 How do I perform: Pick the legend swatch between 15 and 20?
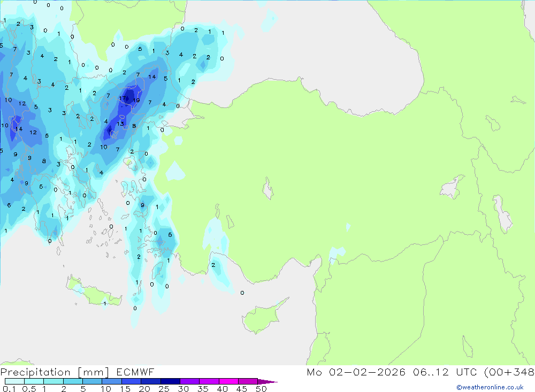click(132, 381)
